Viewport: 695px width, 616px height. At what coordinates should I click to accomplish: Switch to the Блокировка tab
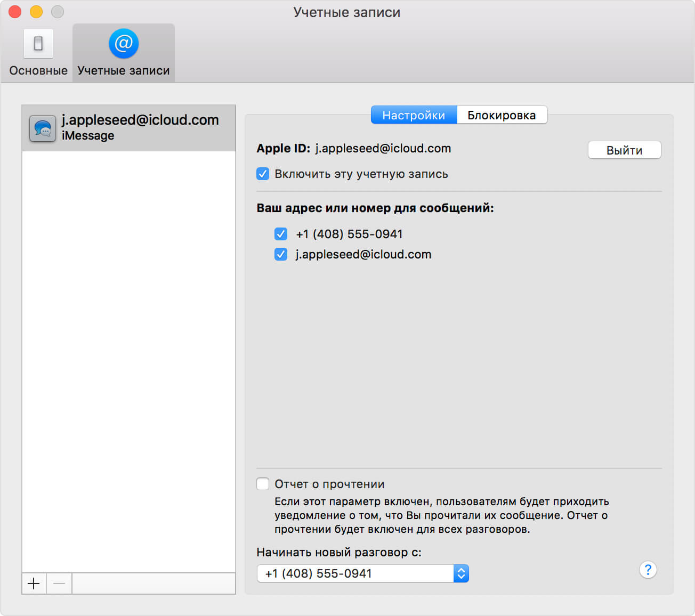point(502,115)
